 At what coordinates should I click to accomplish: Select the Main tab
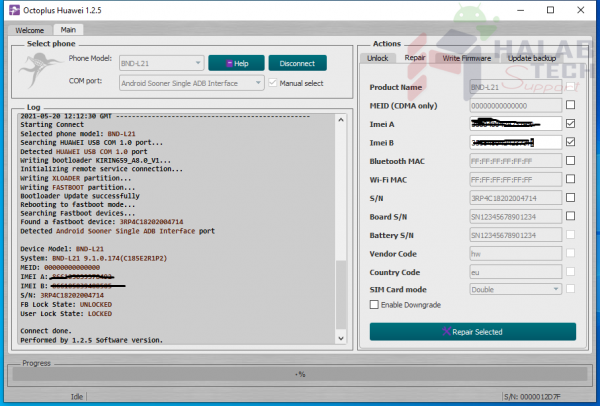[68, 29]
